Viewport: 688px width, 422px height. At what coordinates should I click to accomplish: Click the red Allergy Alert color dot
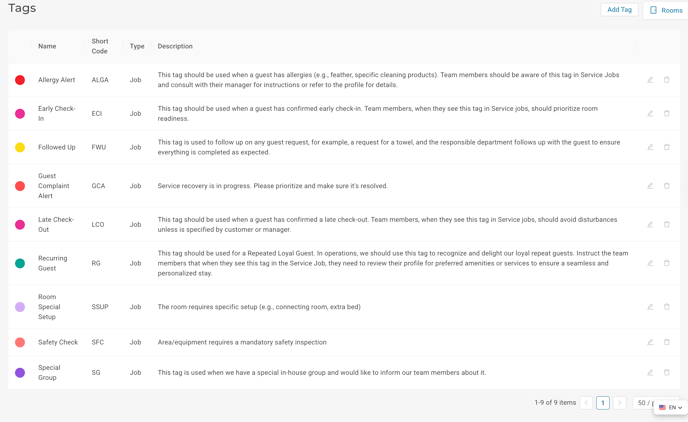tap(20, 80)
